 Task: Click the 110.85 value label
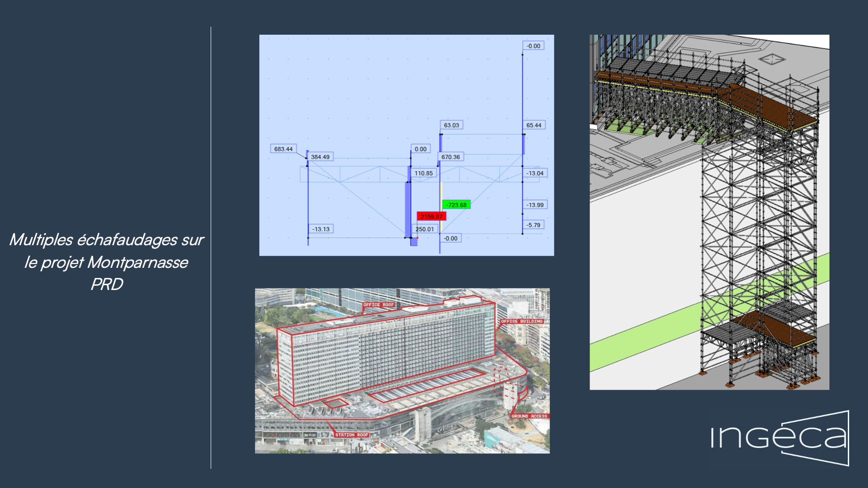(x=424, y=173)
